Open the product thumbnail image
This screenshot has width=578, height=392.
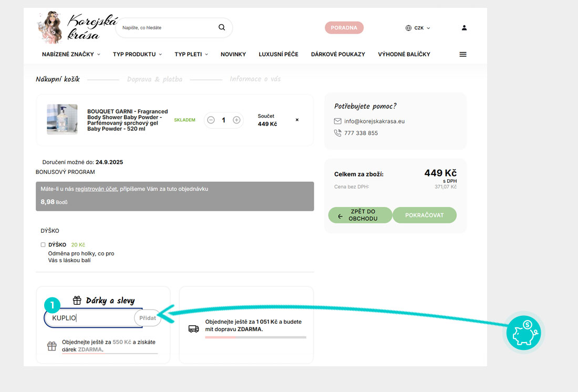[x=62, y=119]
